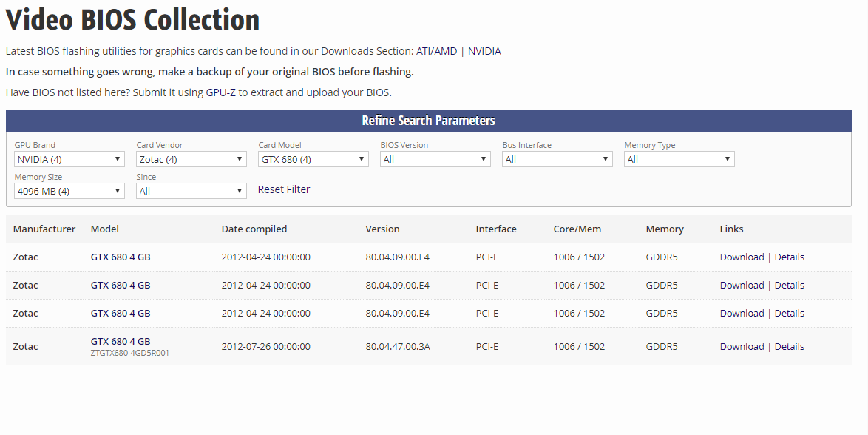Expand the BIOS Version dropdown
The height and width of the screenshot is (435, 868).
pyautogui.click(x=435, y=159)
